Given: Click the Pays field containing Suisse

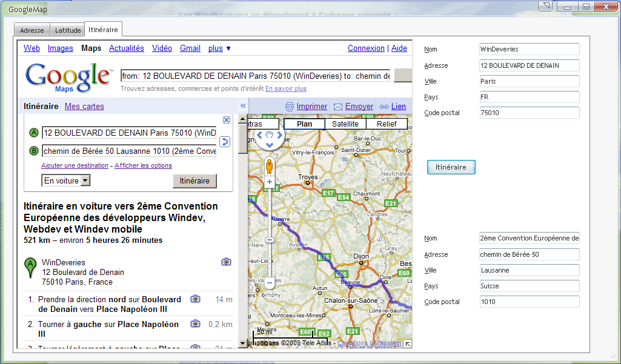Looking at the screenshot, I should (x=530, y=286).
